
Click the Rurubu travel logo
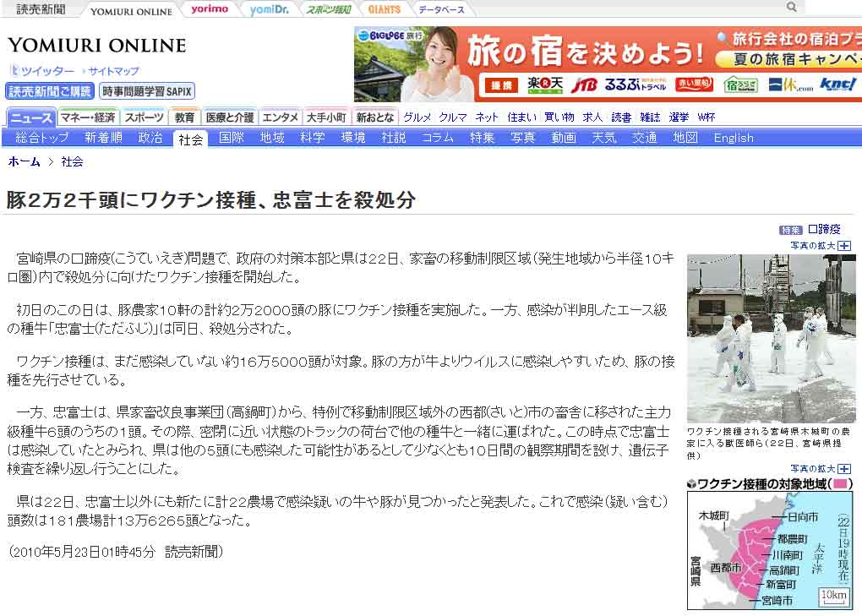pos(624,84)
